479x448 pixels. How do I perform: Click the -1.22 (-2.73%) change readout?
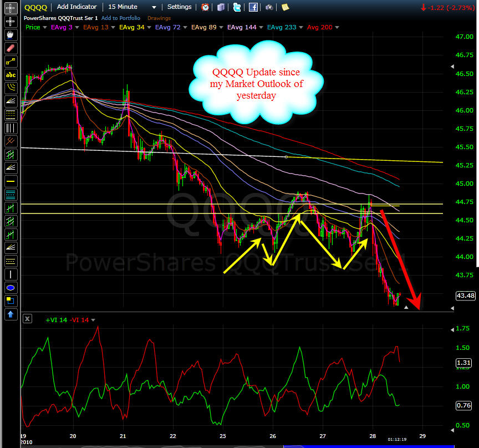(447, 8)
